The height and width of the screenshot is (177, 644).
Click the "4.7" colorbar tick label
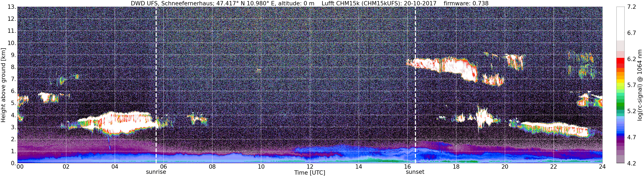632,137
